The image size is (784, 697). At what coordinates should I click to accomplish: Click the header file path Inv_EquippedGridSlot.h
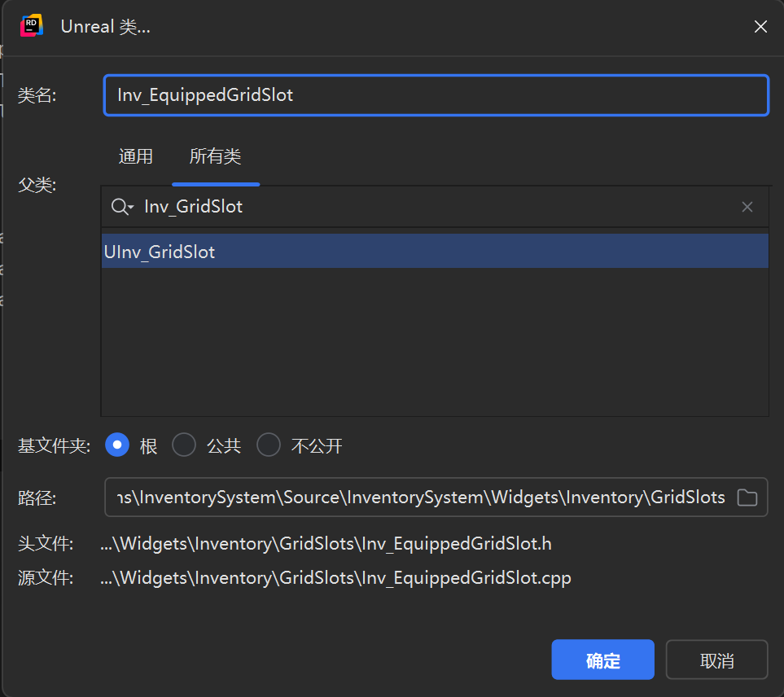tap(326, 543)
